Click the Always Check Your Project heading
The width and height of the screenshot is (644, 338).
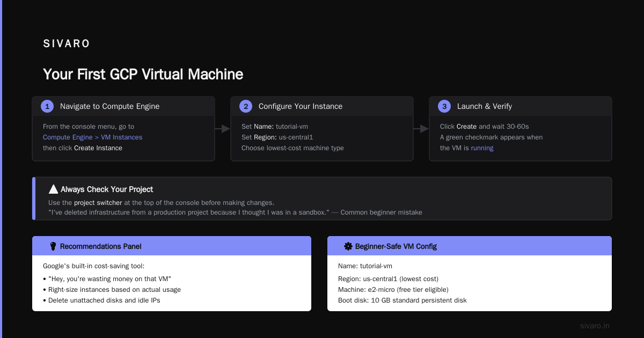click(x=107, y=189)
